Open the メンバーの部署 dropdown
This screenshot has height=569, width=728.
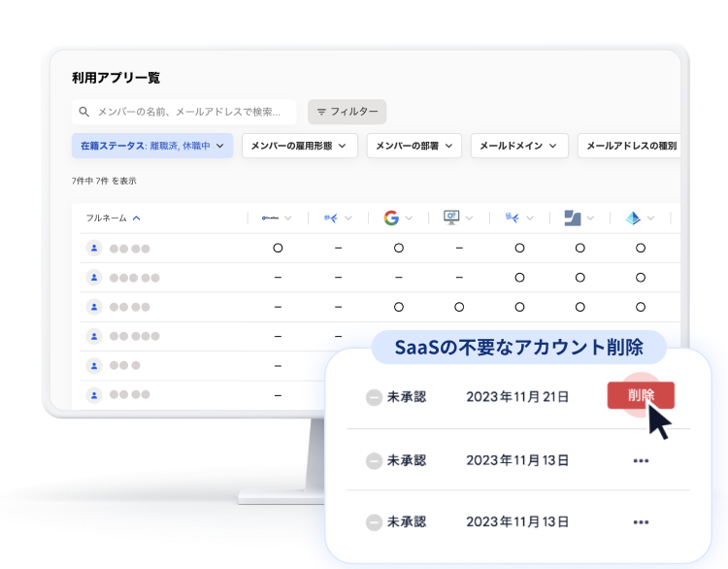414,146
